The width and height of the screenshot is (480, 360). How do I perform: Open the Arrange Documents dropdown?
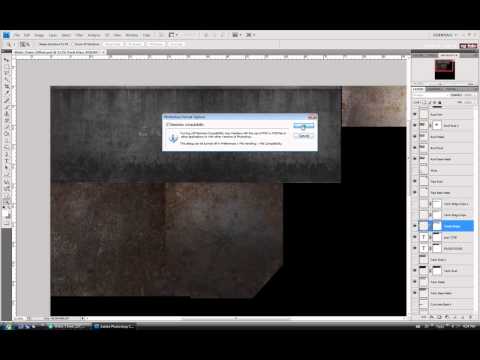coord(238,35)
